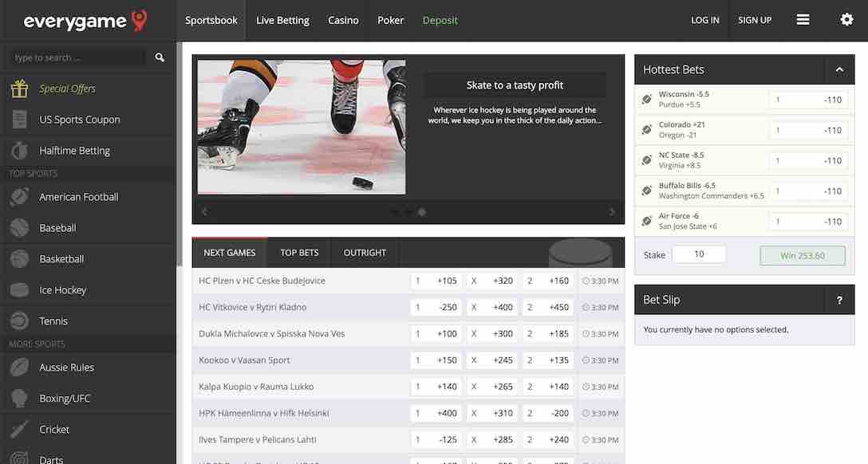Screen dimensions: 868x464
Task: Click the Win 253.60 button
Action: coord(802,255)
